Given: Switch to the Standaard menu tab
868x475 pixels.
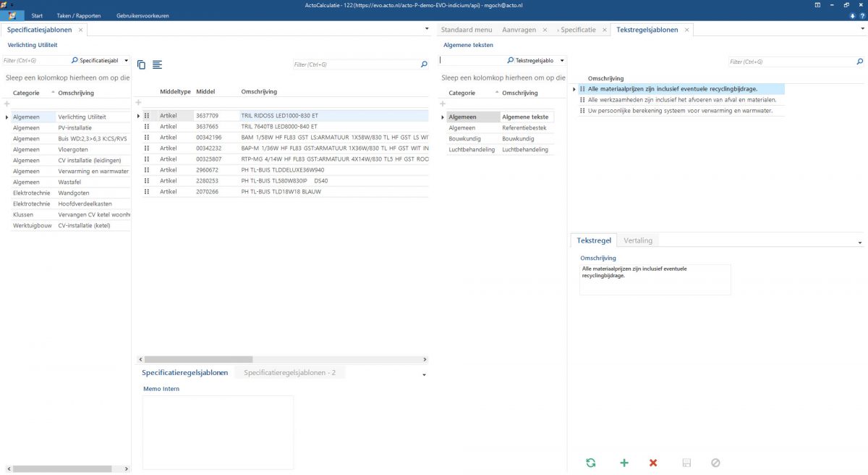Looking at the screenshot, I should click(467, 30).
